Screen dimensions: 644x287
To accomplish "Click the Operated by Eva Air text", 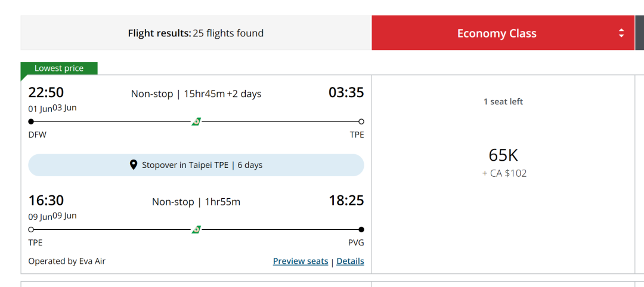I will click(67, 261).
